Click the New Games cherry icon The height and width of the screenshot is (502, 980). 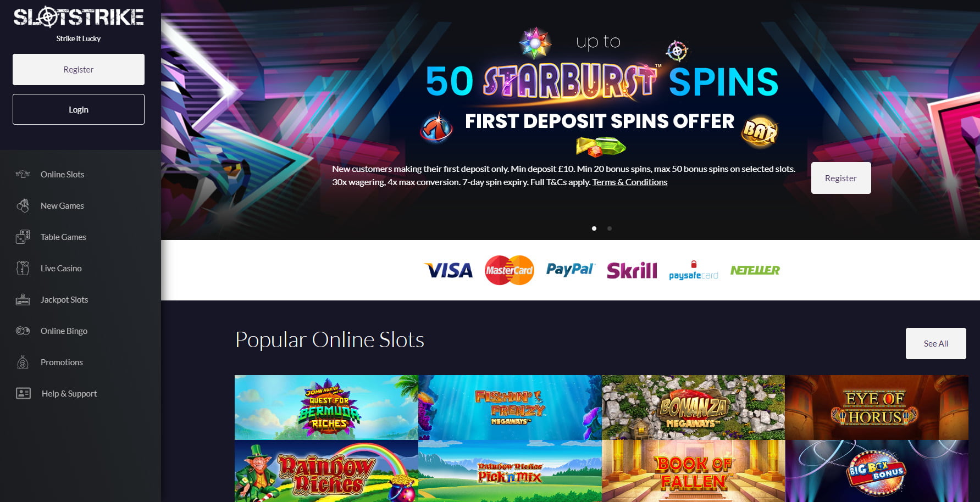point(23,205)
